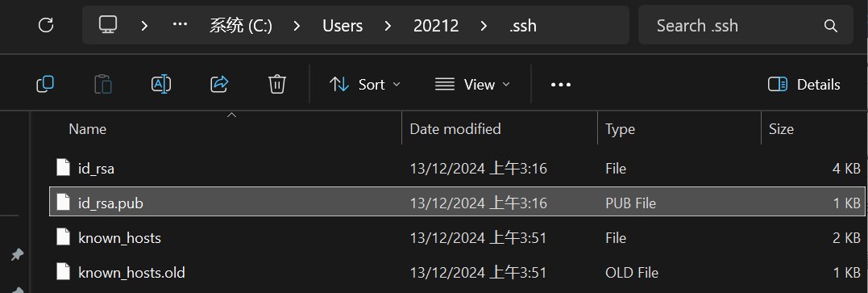
Task: Expand chevron after Users in breadcrumb
Action: [388, 26]
